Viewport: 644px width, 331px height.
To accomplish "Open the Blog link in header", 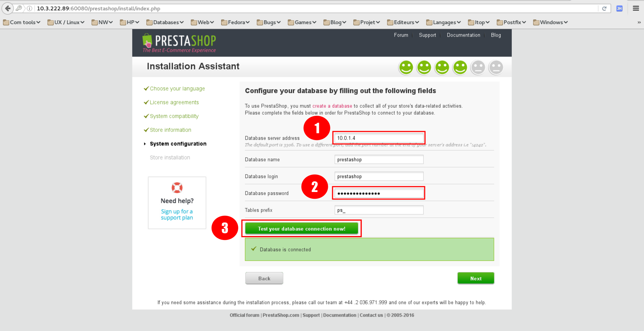I will (496, 35).
